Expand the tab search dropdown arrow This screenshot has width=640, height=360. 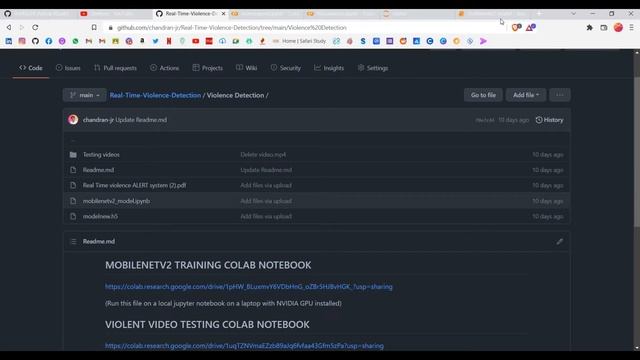tap(573, 13)
